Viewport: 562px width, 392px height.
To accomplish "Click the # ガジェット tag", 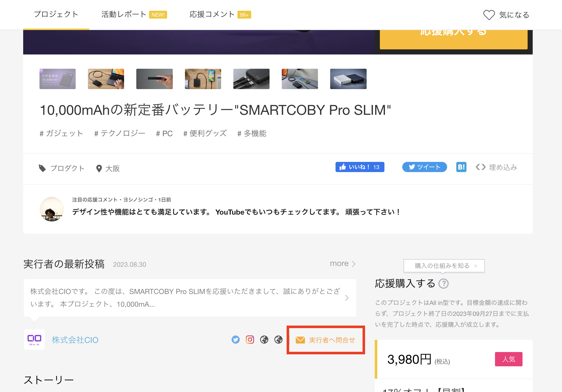I will (61, 133).
